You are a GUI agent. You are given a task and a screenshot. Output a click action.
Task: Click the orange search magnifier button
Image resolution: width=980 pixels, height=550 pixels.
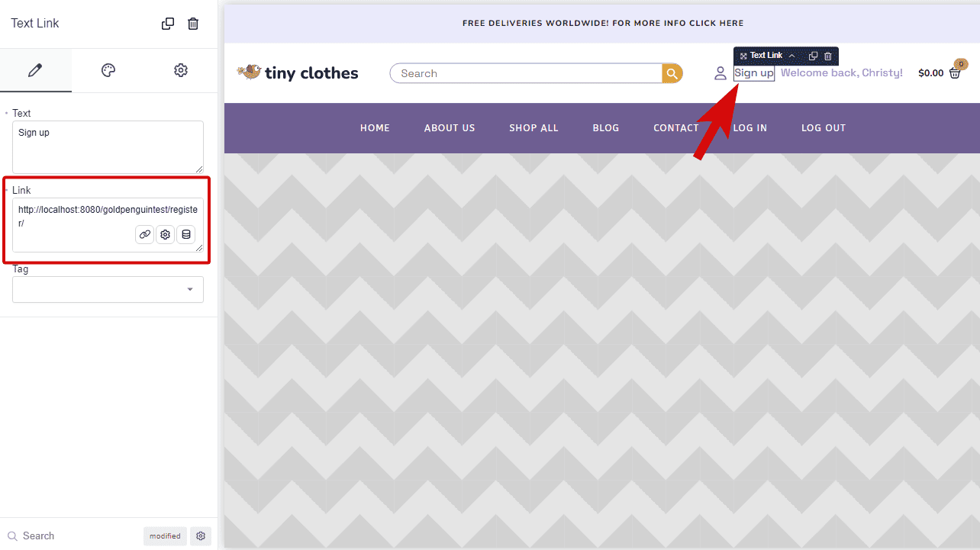(672, 73)
